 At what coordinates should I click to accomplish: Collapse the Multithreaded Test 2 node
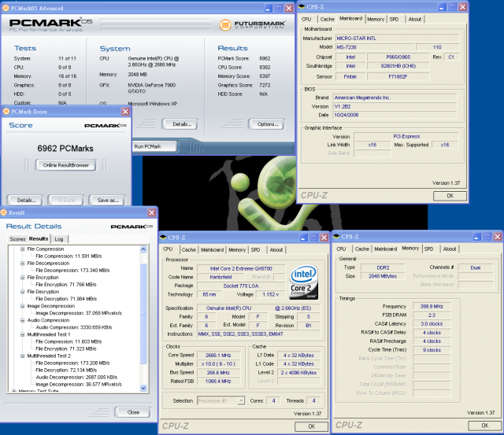(23, 356)
